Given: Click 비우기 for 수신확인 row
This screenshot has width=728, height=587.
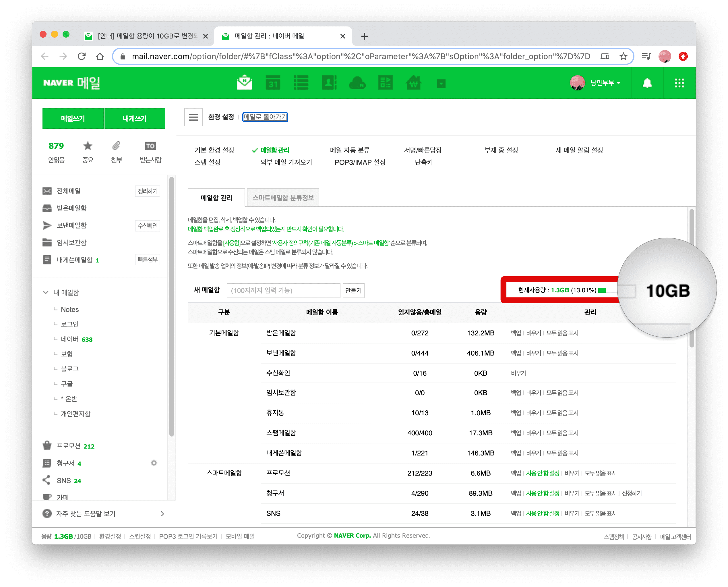Looking at the screenshot, I should (x=518, y=373).
